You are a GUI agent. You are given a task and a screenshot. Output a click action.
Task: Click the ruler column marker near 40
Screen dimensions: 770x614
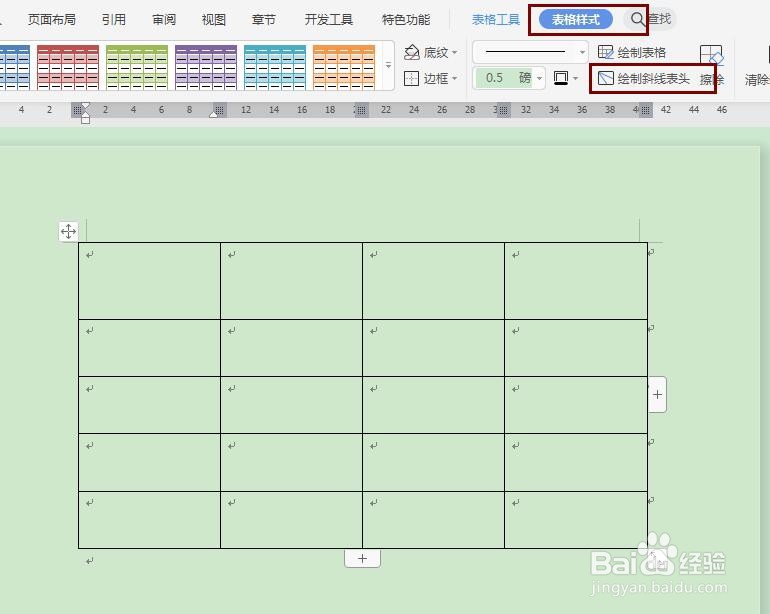(646, 110)
